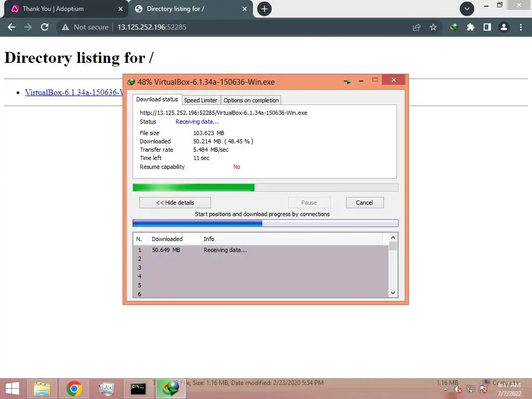Viewport: 532px width, 399px height.
Task: Show hidden tray icons arrow
Action: click(445, 390)
